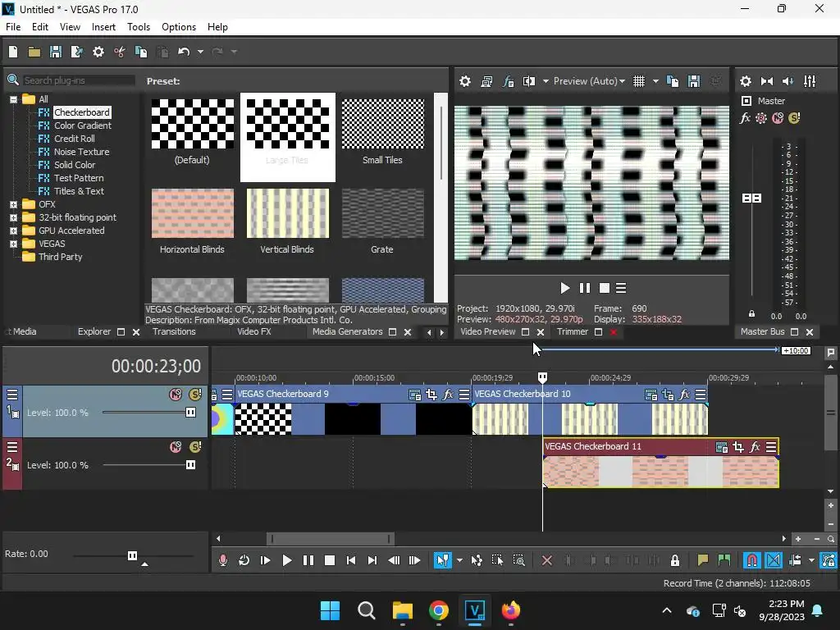The width and height of the screenshot is (840, 630).
Task: Undo the last action
Action: click(x=184, y=52)
